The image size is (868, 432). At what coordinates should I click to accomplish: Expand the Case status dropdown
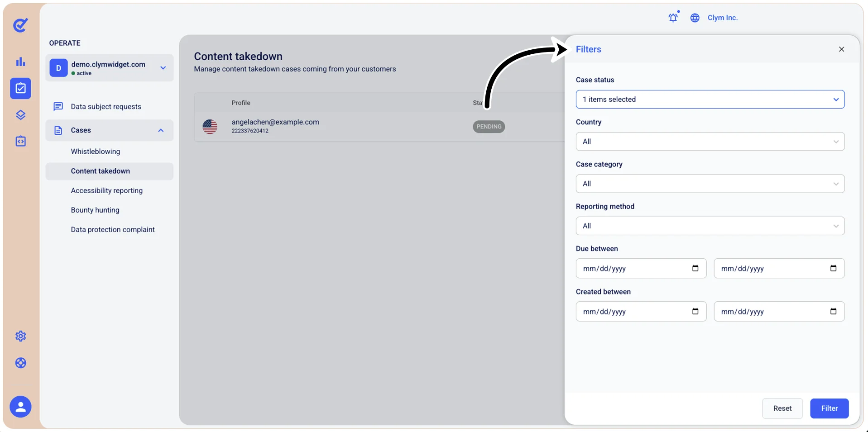[x=710, y=99]
